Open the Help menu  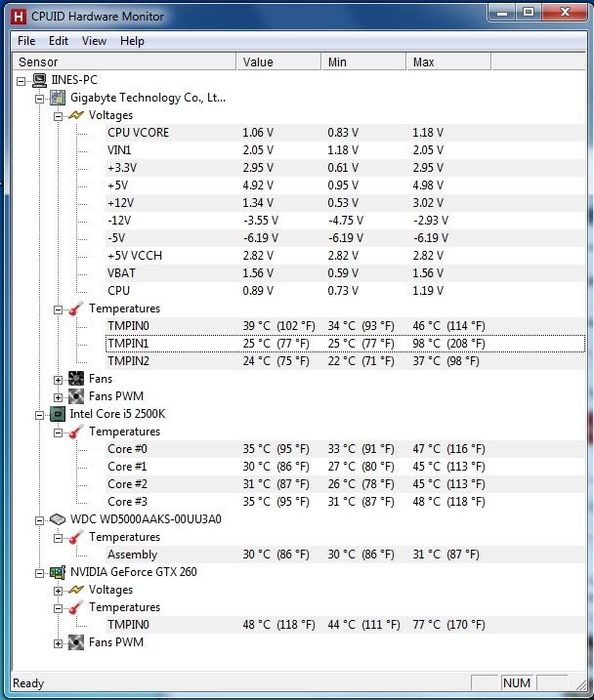[132, 41]
